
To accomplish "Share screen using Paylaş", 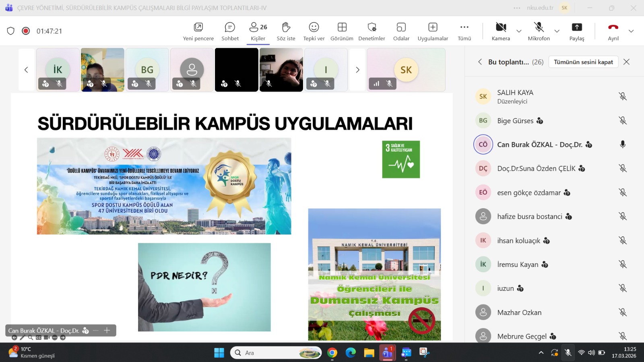I will (x=577, y=31).
